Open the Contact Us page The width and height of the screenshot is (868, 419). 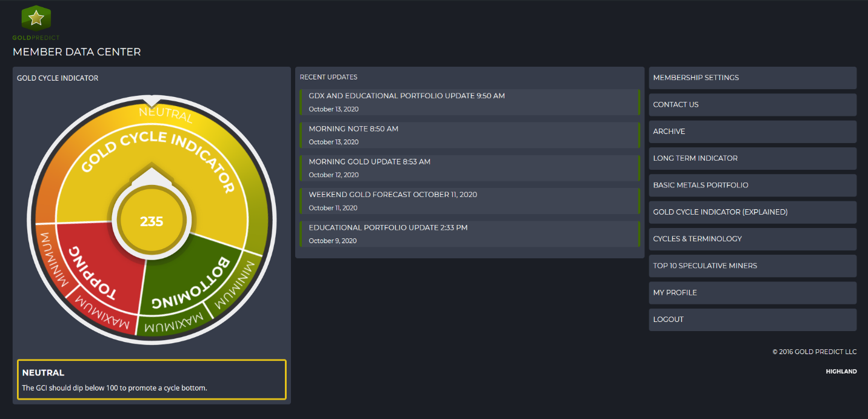tap(752, 104)
